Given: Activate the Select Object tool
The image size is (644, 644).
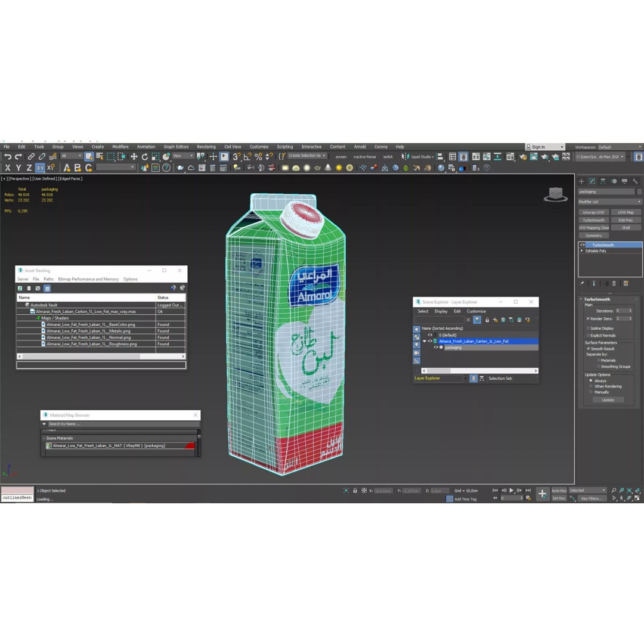Looking at the screenshot, I should tap(89, 156).
